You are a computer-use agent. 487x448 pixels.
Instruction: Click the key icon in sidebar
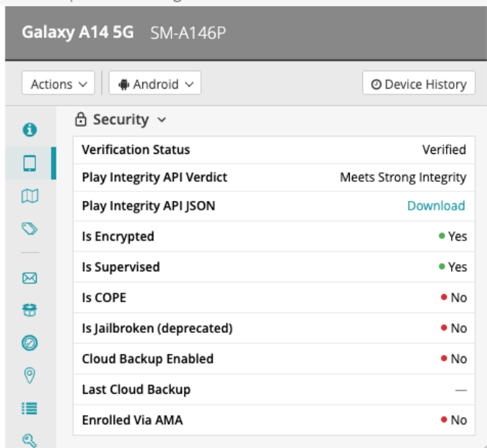[29, 439]
